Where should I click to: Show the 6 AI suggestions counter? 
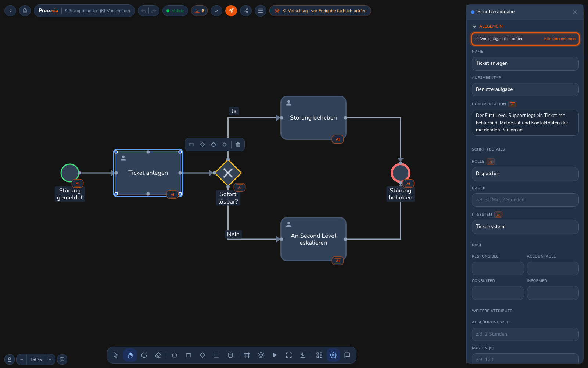(200, 11)
